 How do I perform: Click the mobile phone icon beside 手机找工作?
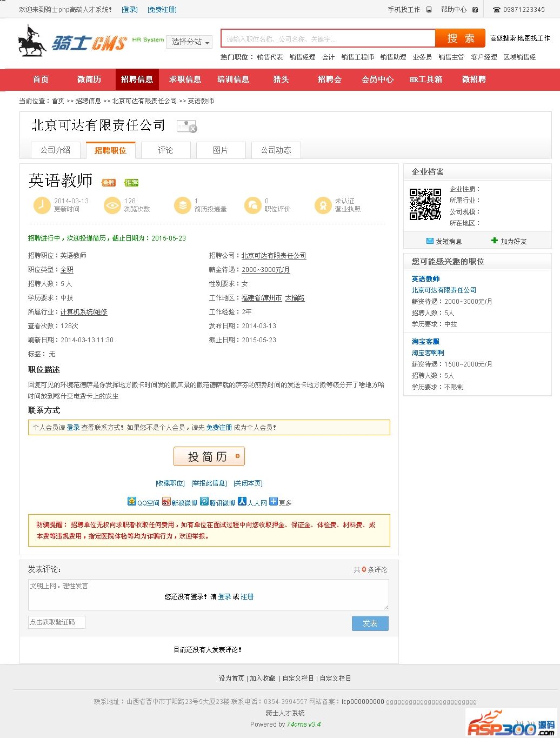(429, 10)
